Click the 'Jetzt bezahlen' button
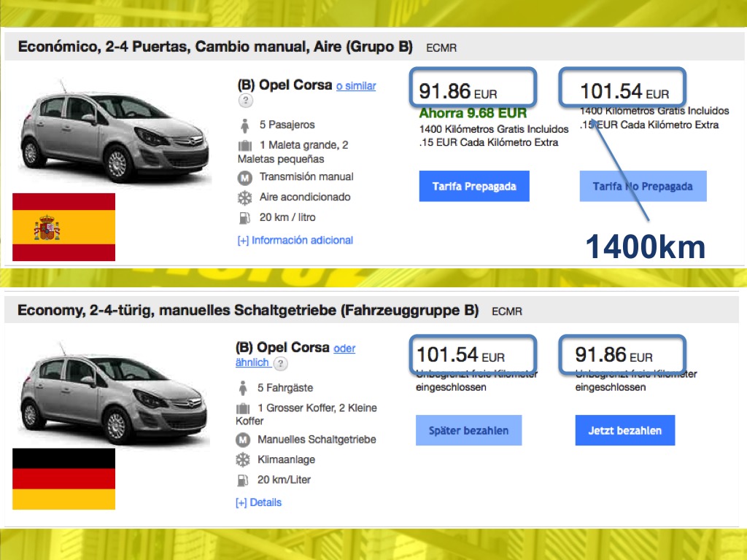Screen dimensions: 747x560 624,430
